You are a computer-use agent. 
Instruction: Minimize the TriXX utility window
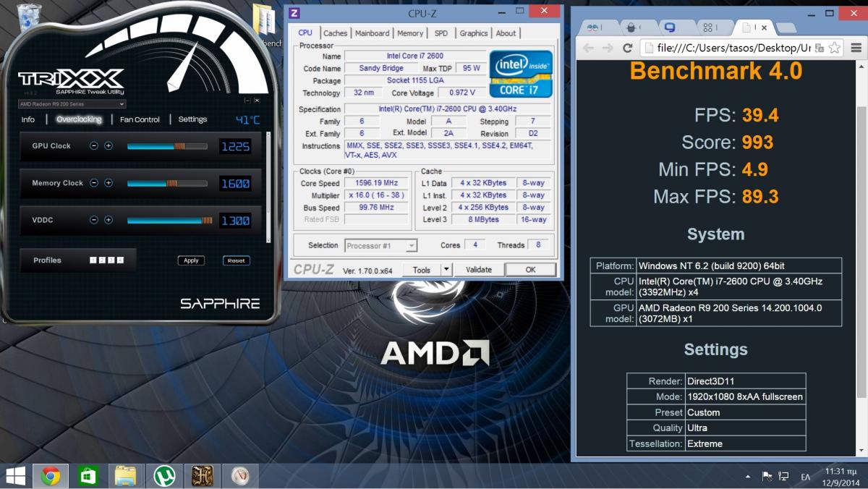tap(247, 101)
